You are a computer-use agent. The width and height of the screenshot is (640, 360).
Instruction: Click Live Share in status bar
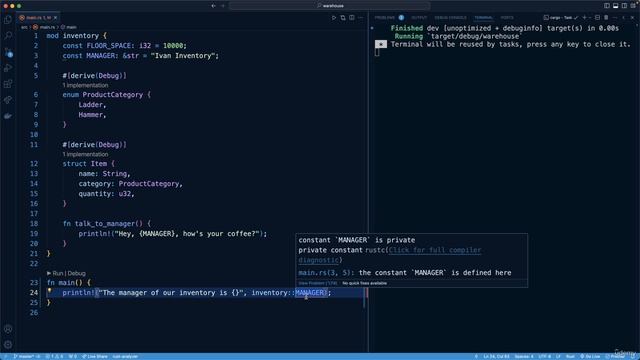tap(94, 356)
